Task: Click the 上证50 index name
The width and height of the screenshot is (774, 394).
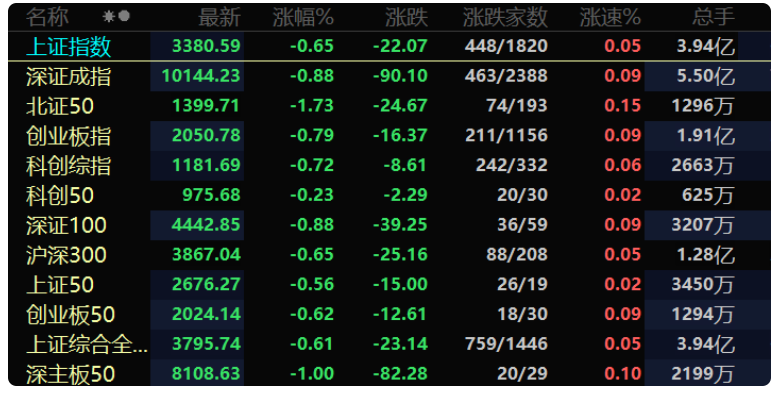Action: tap(60, 285)
